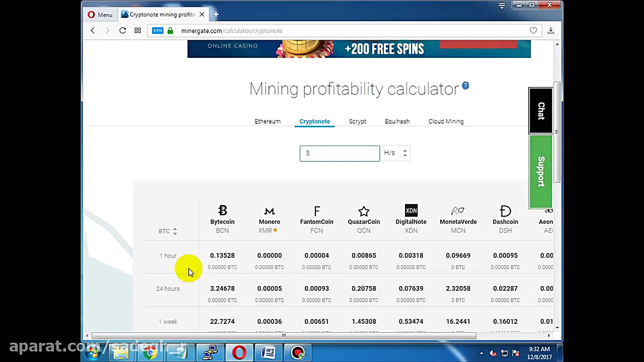Image resolution: width=644 pixels, height=362 pixels.
Task: Click the secure padlock icon
Action: click(x=170, y=31)
